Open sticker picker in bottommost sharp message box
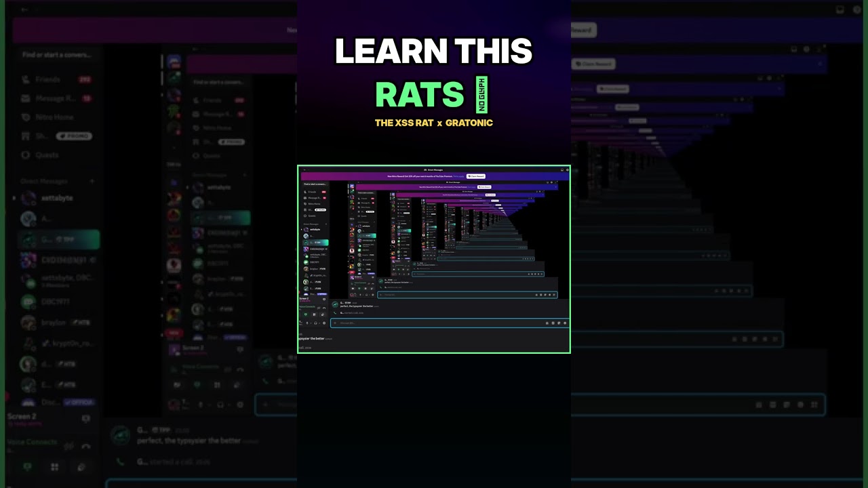Image resolution: width=868 pixels, height=488 pixels. (x=559, y=323)
